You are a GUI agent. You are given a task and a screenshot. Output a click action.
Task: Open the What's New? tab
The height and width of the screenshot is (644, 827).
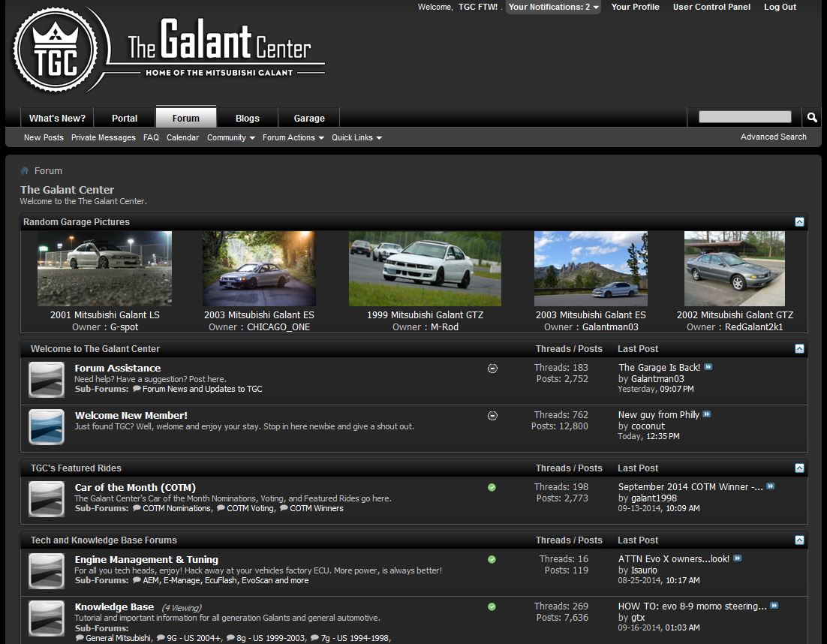57,118
